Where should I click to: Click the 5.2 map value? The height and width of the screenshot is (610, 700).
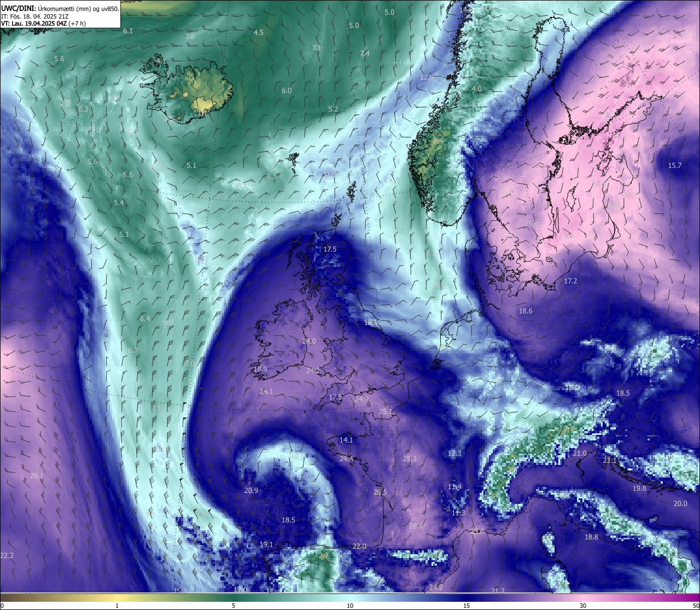click(x=333, y=109)
